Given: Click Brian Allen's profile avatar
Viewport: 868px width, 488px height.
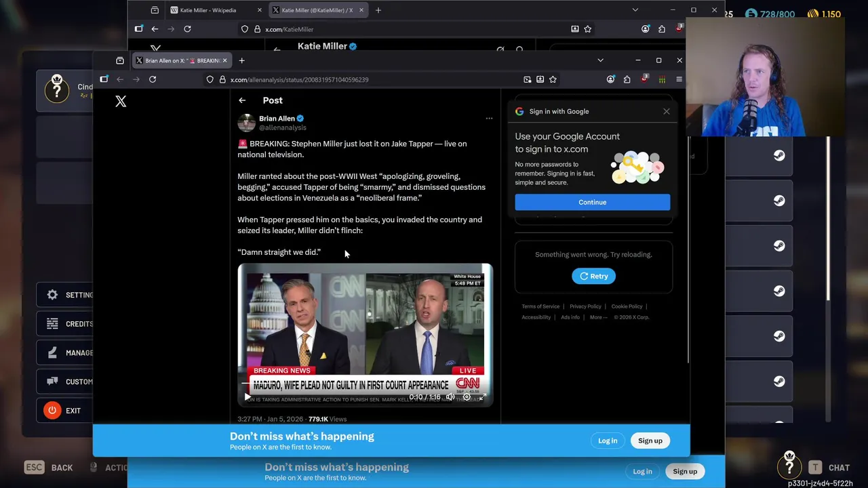Looking at the screenshot, I should click(x=246, y=123).
